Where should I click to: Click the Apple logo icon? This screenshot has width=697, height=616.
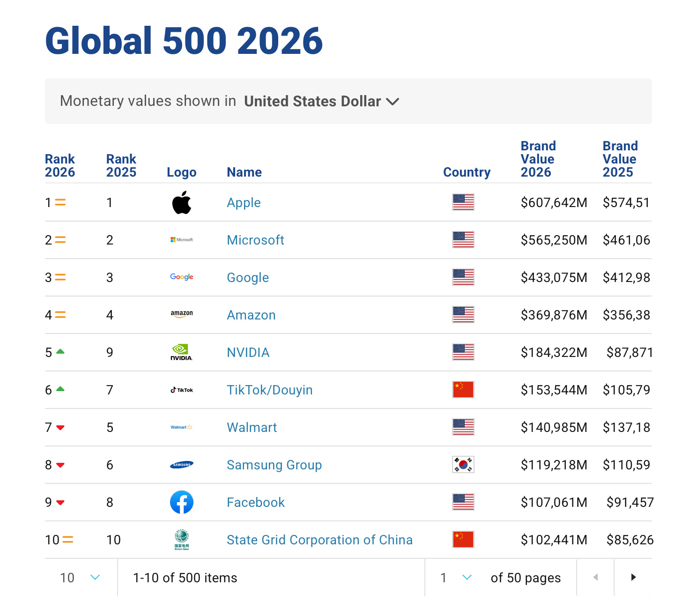coord(182,202)
